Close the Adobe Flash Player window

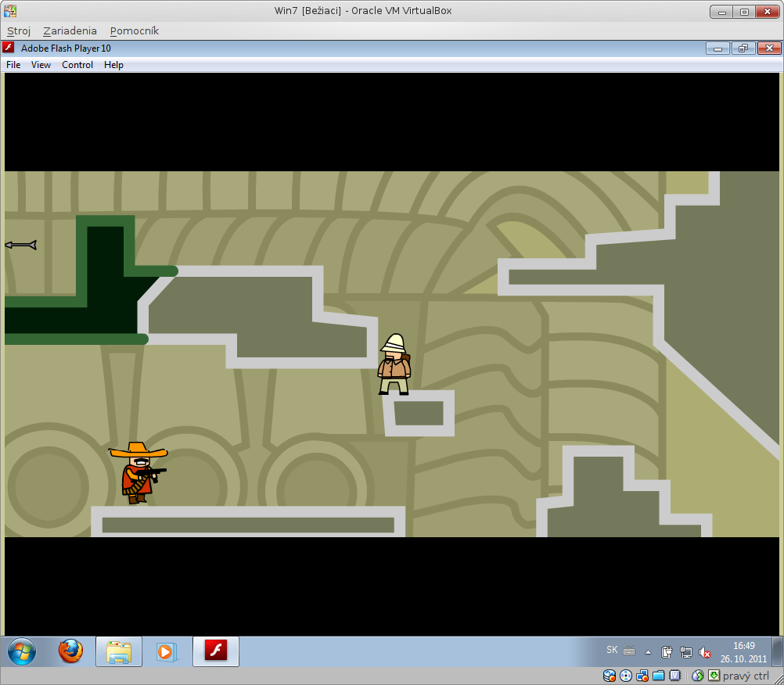click(769, 48)
